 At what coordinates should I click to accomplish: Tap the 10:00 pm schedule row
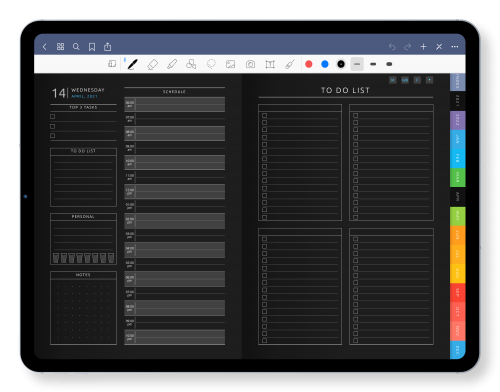coord(175,337)
